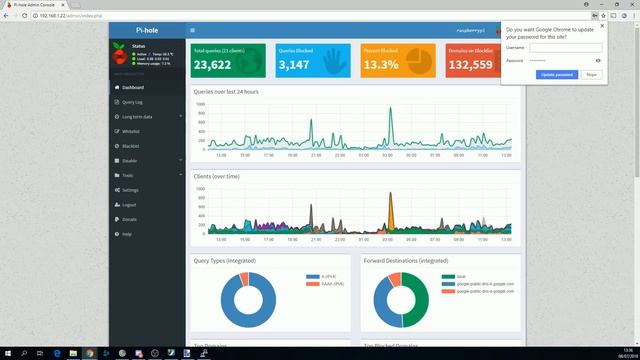Expand the Disable submenu

click(147, 161)
